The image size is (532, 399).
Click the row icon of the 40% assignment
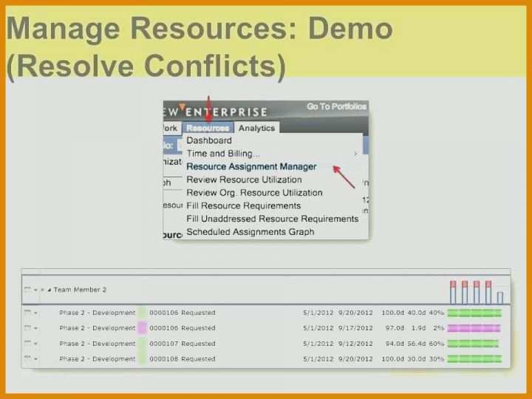27,312
